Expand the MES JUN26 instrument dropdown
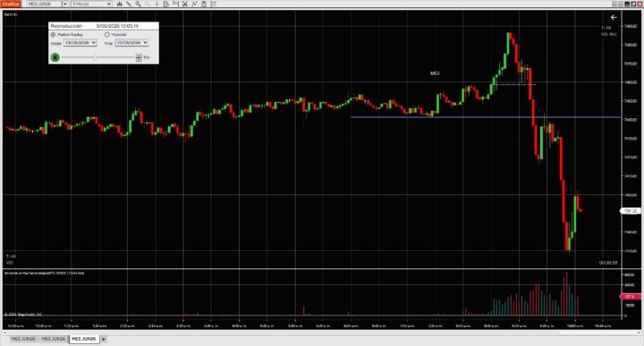Image resolution: width=644 pixels, height=346 pixels. coord(64,4)
